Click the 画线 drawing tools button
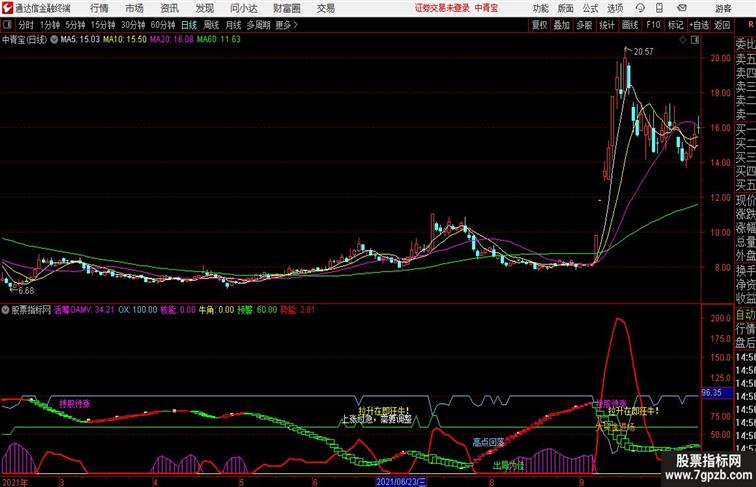756x487 pixels. pyautogui.click(x=630, y=25)
